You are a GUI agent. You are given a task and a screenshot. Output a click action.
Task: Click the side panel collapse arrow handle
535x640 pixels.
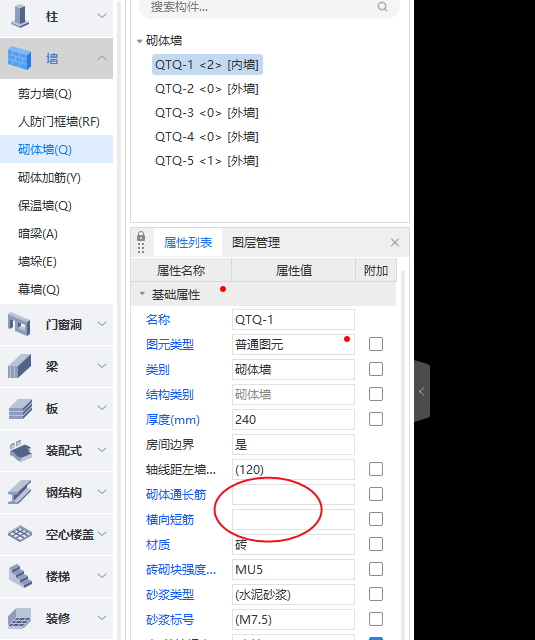coord(422,391)
